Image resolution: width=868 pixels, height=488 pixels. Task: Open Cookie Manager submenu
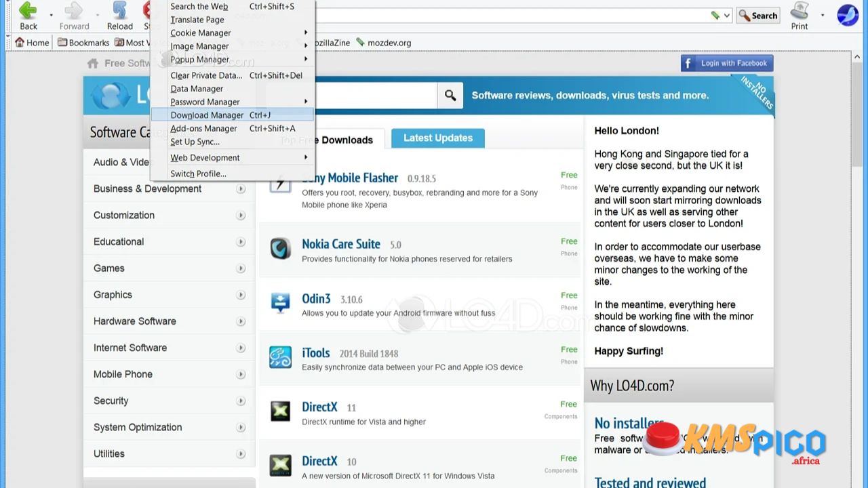tap(232, 33)
